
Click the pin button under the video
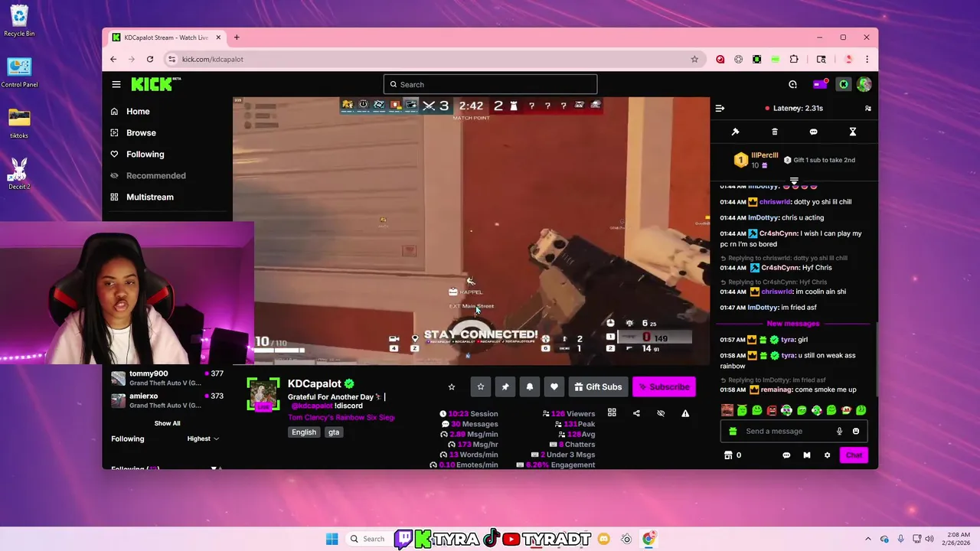point(505,386)
